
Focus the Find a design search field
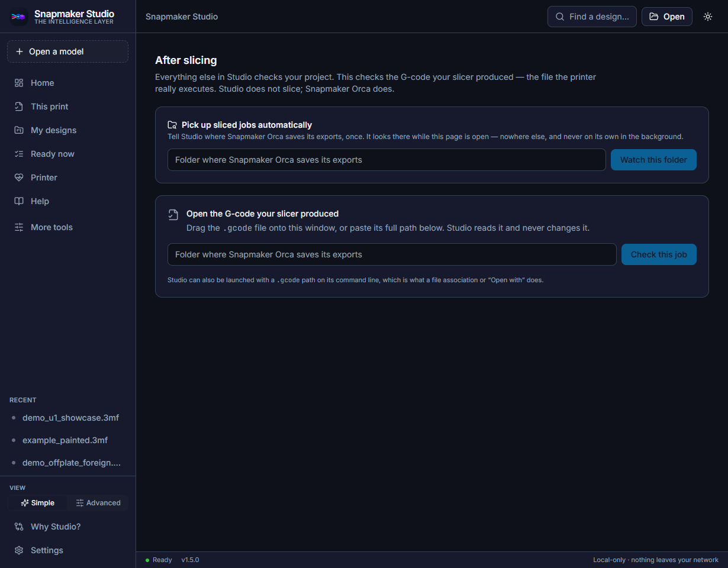(x=592, y=17)
